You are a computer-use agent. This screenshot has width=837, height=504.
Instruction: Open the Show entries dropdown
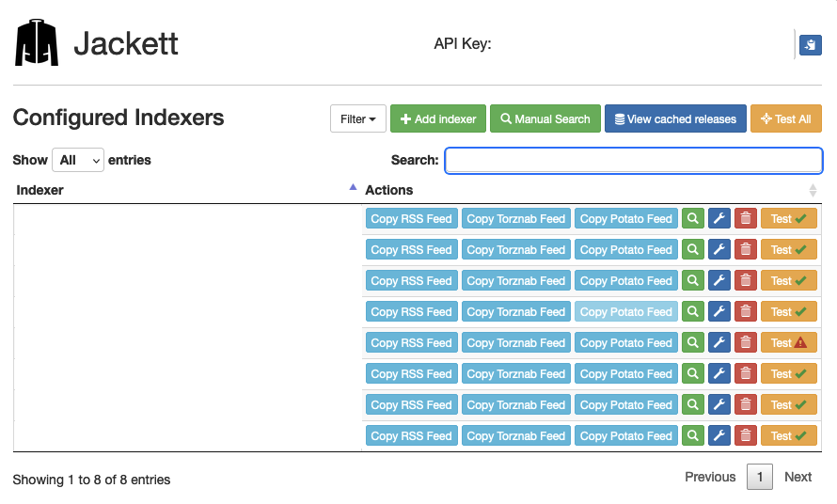click(78, 160)
